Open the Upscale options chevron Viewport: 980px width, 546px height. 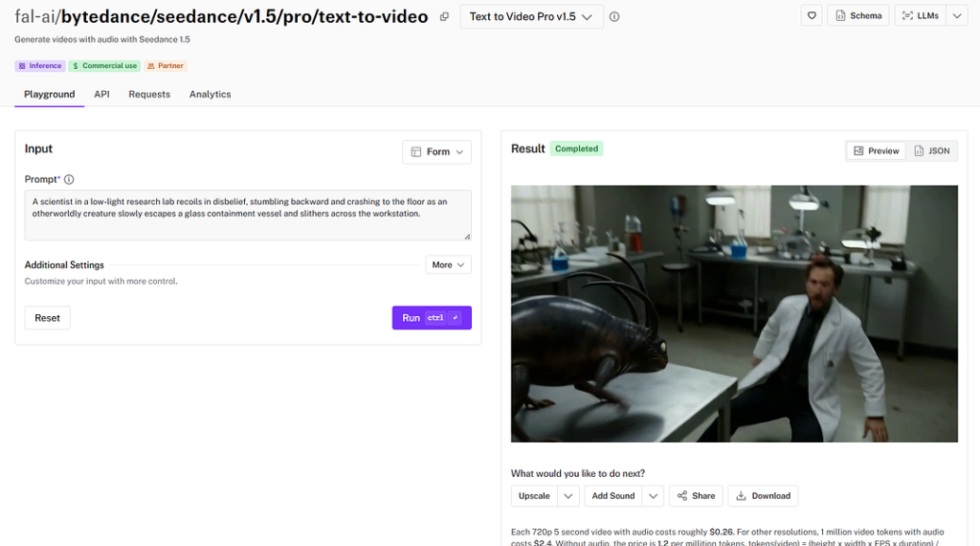click(568, 496)
